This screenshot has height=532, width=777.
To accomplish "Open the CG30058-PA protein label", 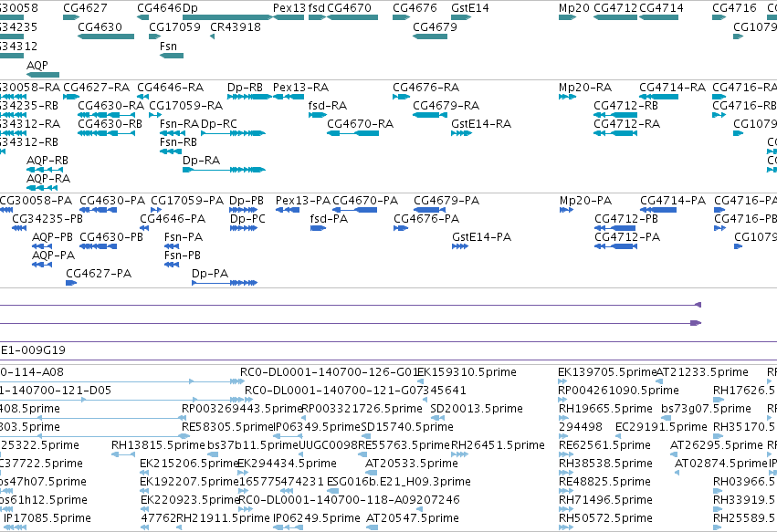I will [x=36, y=201].
